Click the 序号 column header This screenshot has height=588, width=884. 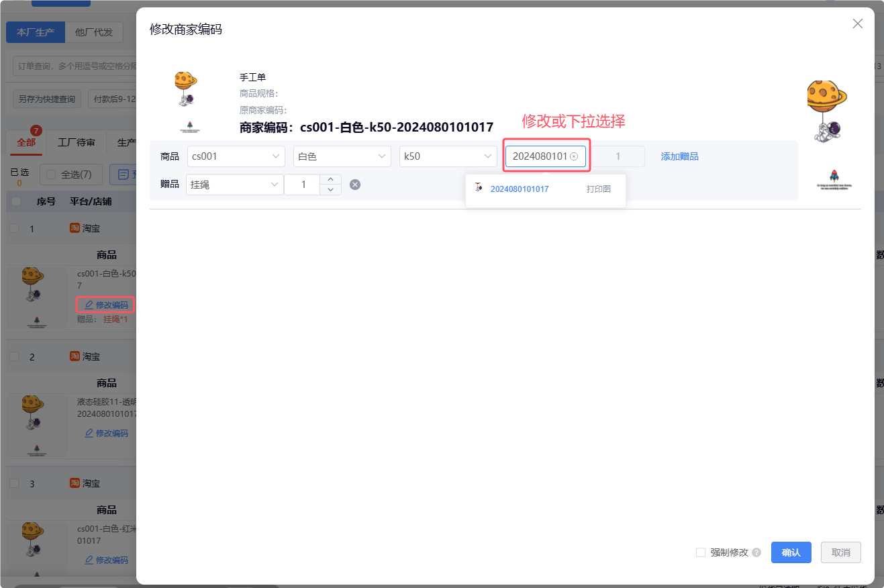46,201
